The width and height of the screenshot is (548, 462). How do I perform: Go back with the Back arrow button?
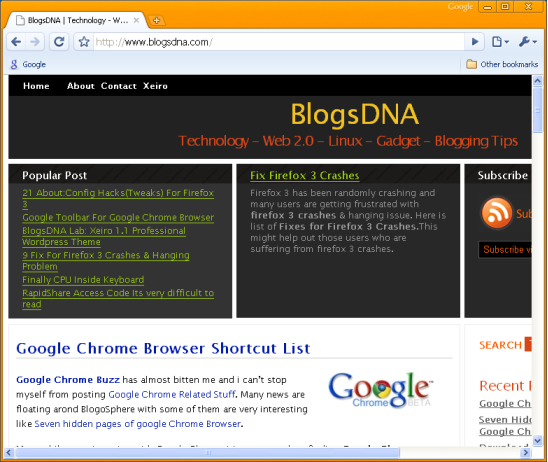pos(16,42)
